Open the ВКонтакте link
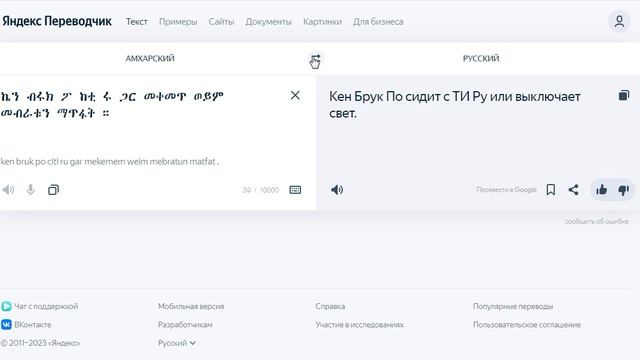This screenshot has width=640, height=360. 33,324
